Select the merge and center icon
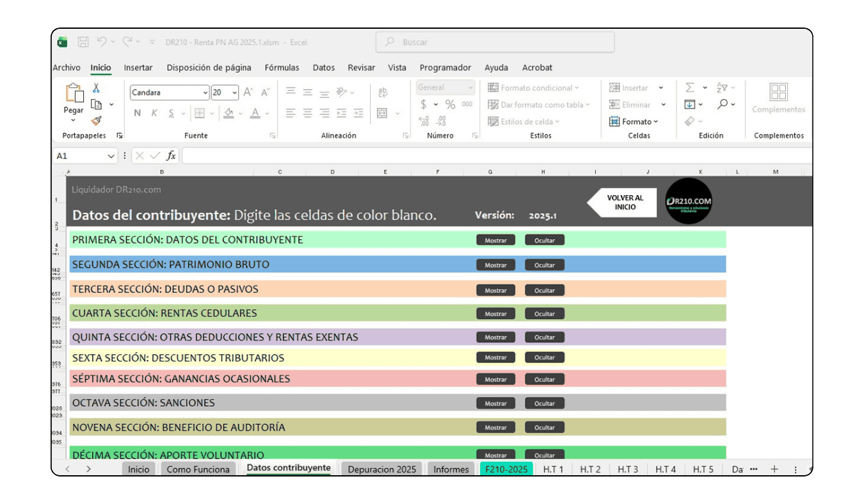 381,113
